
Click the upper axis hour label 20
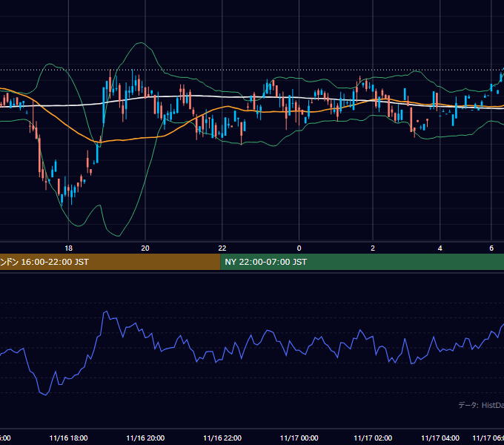[145, 248]
